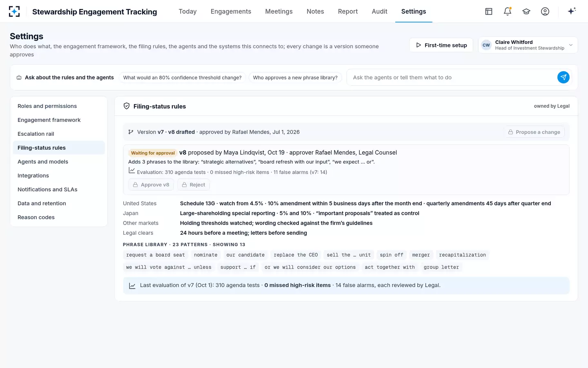The height and width of the screenshot is (368, 588).
Task: Open the user account icon
Action: pos(545,11)
